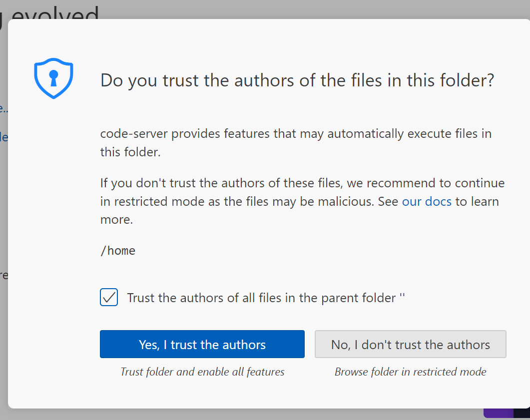Click the /home folder path text
This screenshot has height=420, width=530.
118,250
